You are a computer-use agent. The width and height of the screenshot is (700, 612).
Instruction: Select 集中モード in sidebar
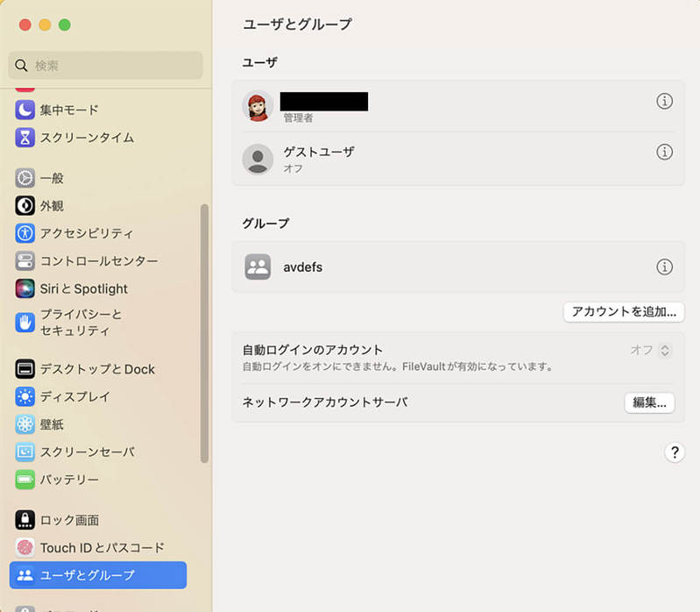coord(69,110)
